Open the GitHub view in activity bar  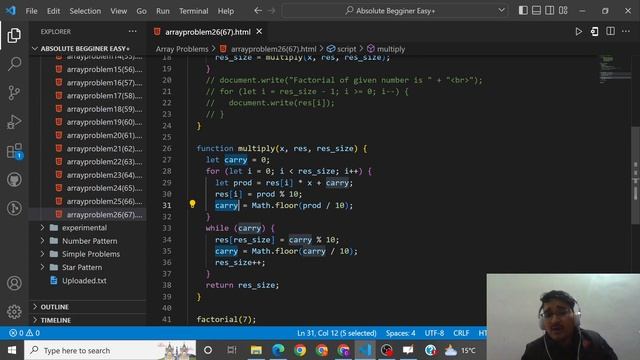tap(14, 180)
